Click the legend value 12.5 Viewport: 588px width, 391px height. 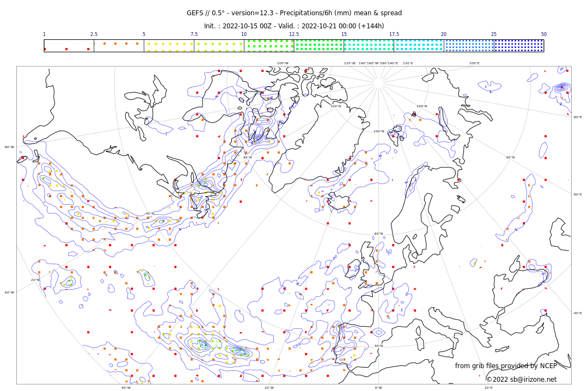pos(294,34)
